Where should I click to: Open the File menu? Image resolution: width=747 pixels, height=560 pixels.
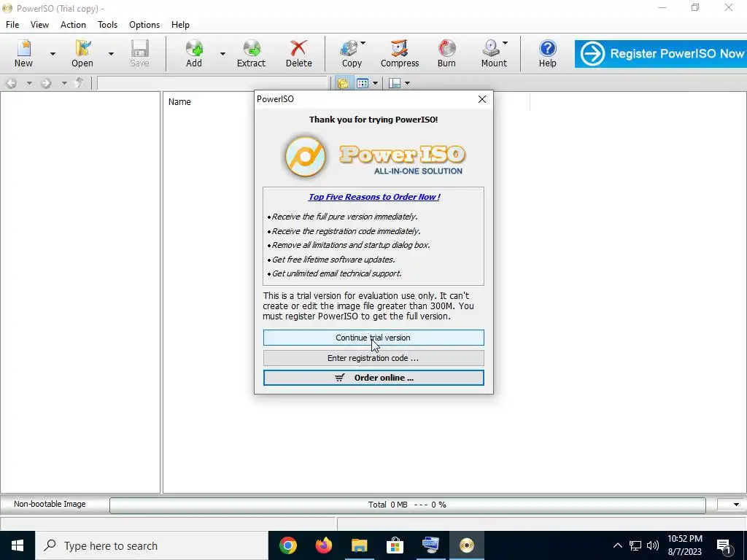coord(12,25)
